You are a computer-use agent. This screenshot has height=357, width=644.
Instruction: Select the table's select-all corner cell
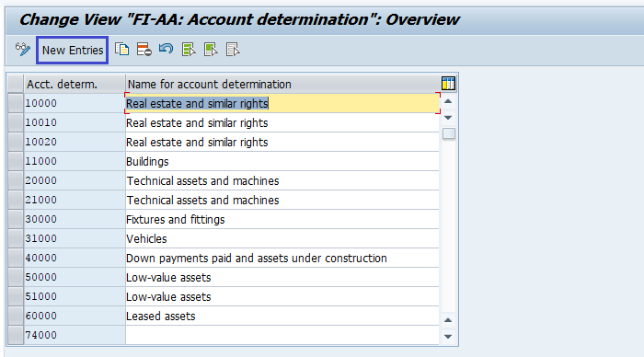tap(16, 85)
